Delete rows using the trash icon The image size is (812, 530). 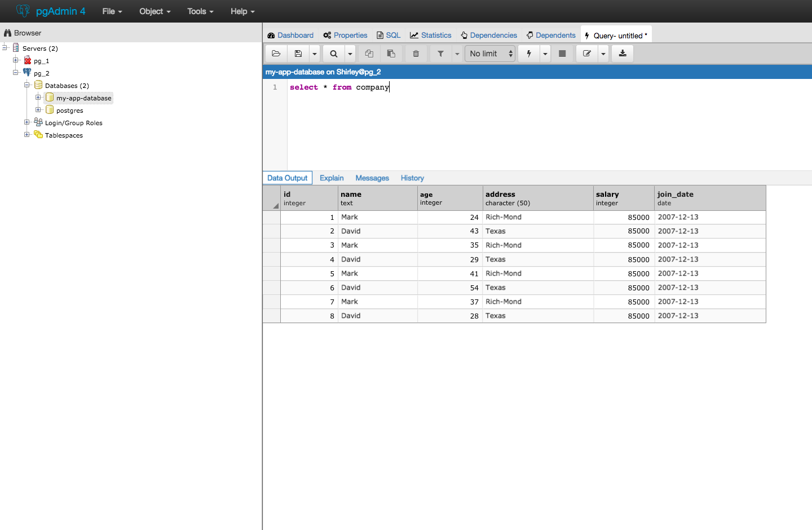[416, 53]
